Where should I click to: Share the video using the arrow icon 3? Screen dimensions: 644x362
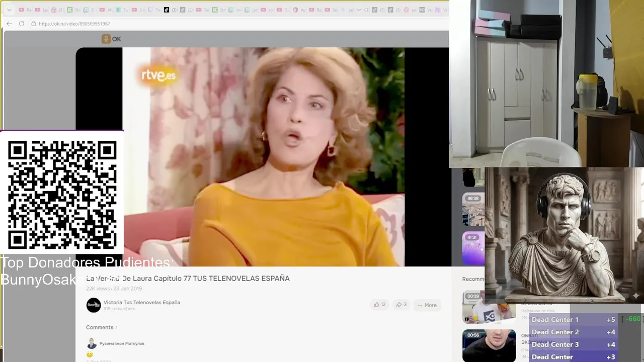point(401,305)
